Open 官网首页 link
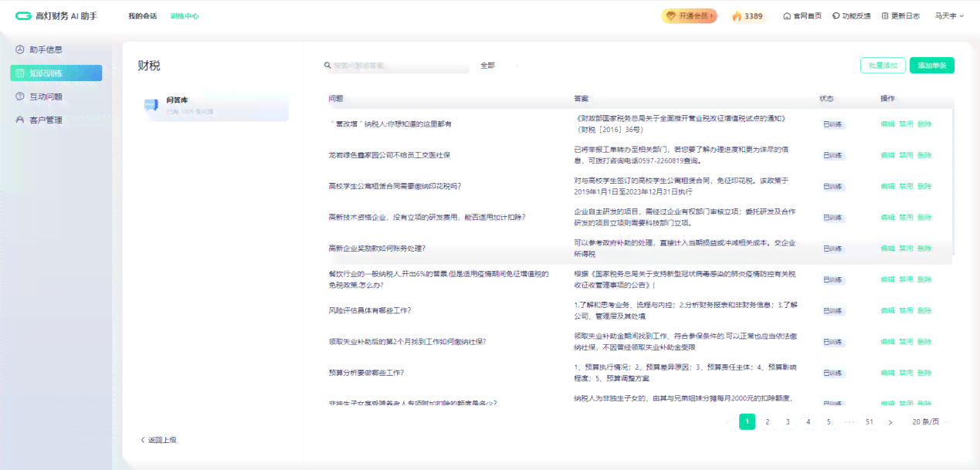This screenshot has width=980, height=470. pos(802,15)
